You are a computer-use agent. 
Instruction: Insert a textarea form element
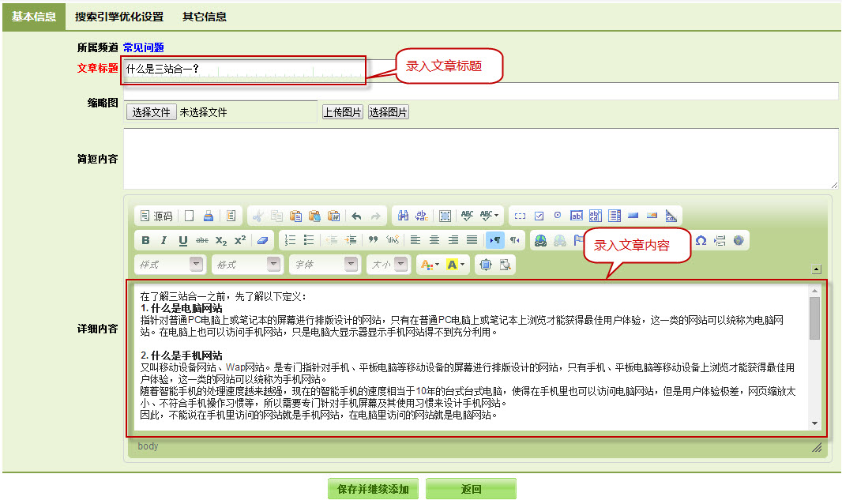click(596, 216)
